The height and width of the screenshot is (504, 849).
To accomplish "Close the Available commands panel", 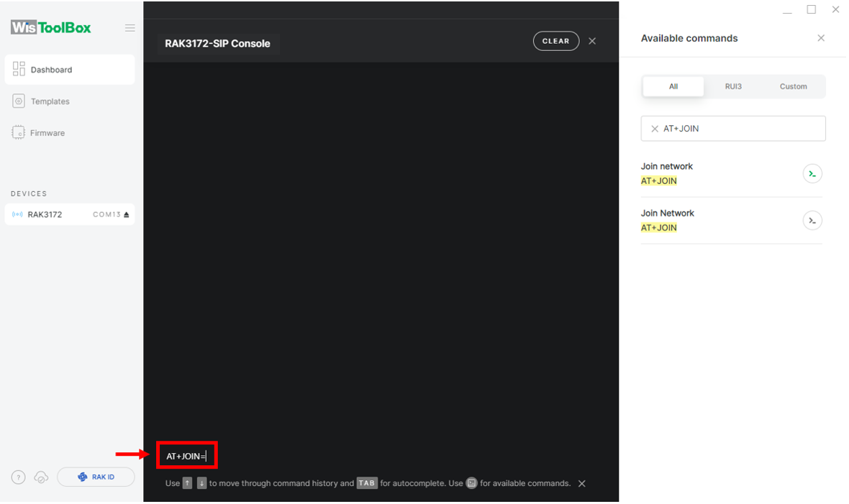I will [821, 38].
